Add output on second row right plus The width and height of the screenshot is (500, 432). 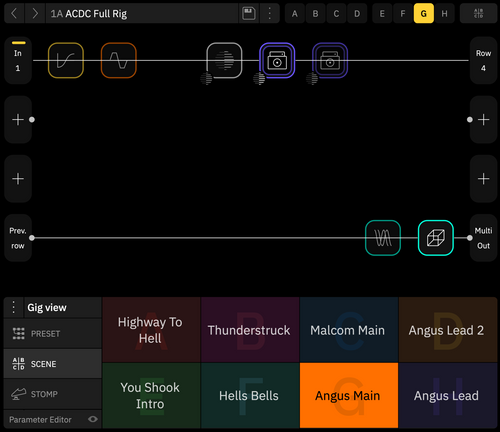pos(483,120)
